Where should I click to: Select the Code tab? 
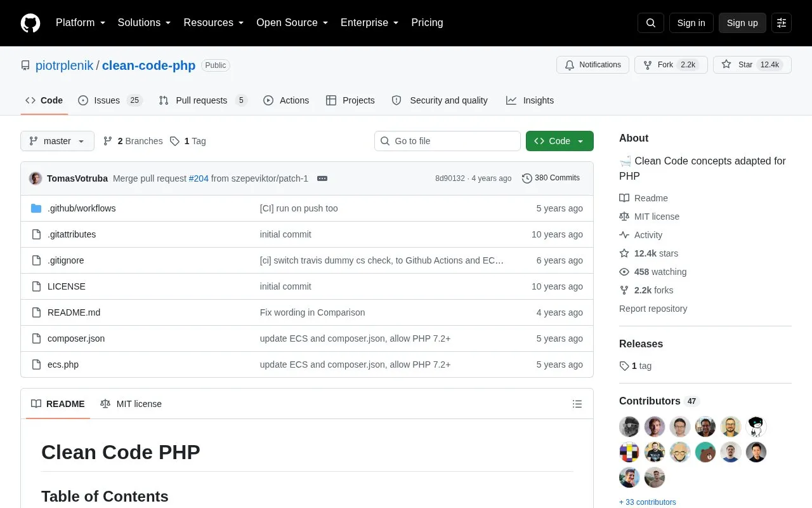44,100
